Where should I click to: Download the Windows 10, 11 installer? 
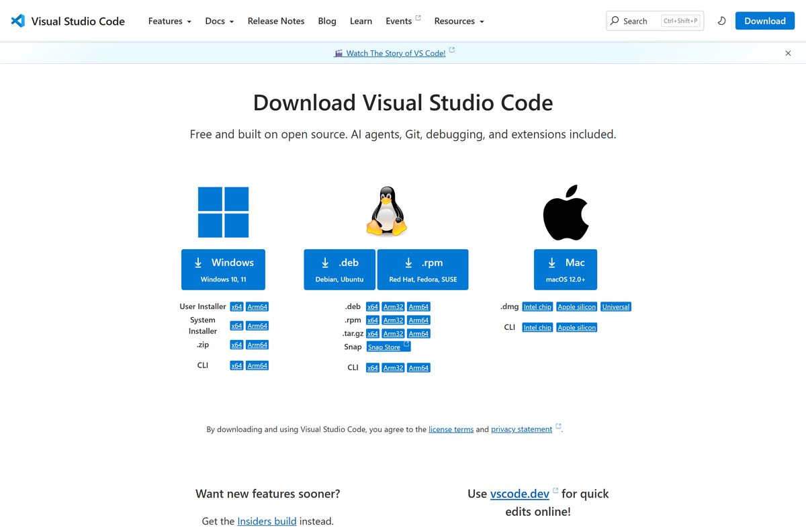(x=223, y=269)
